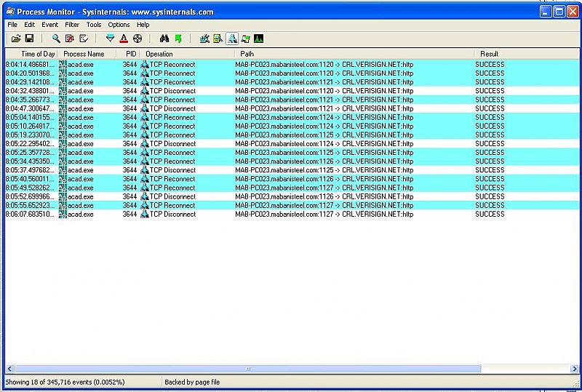Open the Edit menu
582x392 pixels.
coord(29,25)
